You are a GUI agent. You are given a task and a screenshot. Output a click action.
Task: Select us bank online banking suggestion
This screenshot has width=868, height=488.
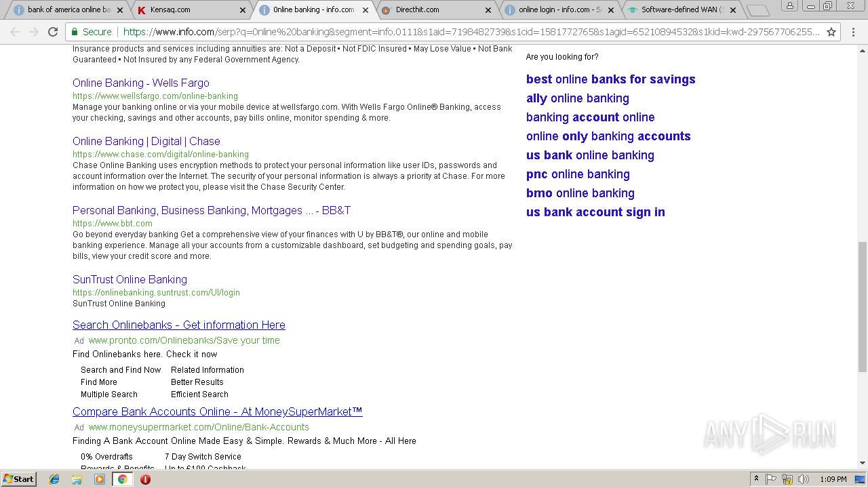(x=590, y=155)
